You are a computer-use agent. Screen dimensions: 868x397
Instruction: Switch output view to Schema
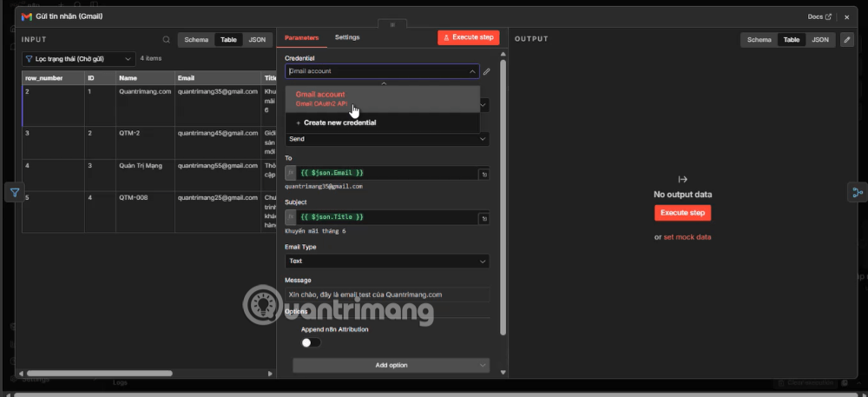pos(759,40)
